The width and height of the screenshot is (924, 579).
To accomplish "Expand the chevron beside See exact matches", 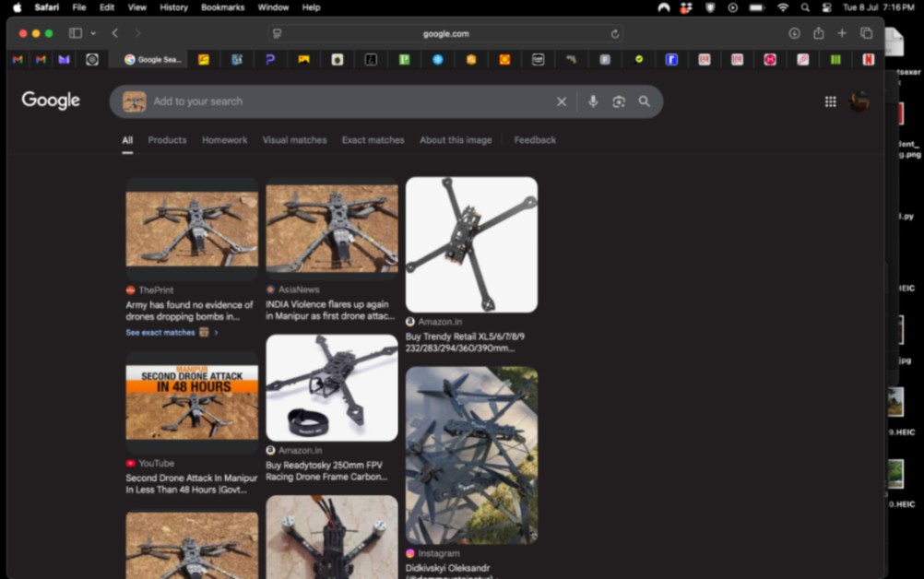I will click(x=217, y=332).
